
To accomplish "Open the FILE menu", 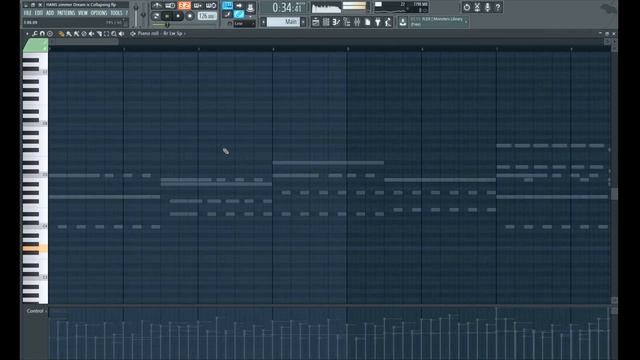I will click(27, 13).
